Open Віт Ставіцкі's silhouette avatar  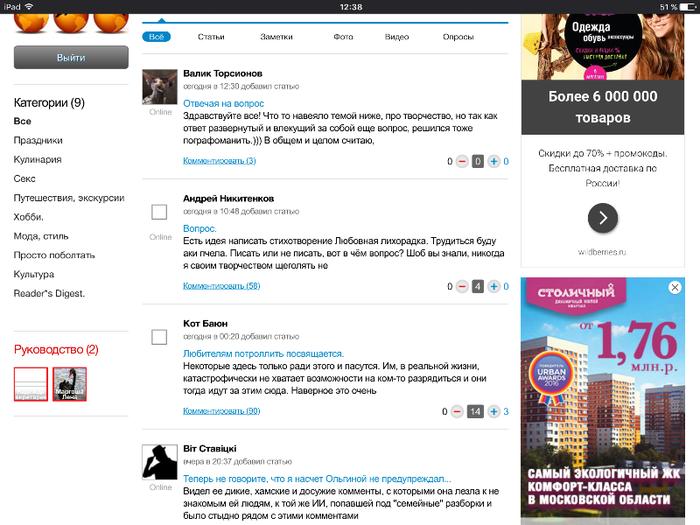pos(160,462)
